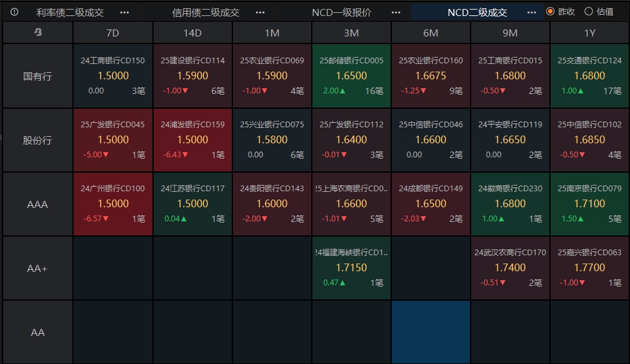Open the 25南京银行CD079 cell
630x364 pixels.
pyautogui.click(x=590, y=204)
